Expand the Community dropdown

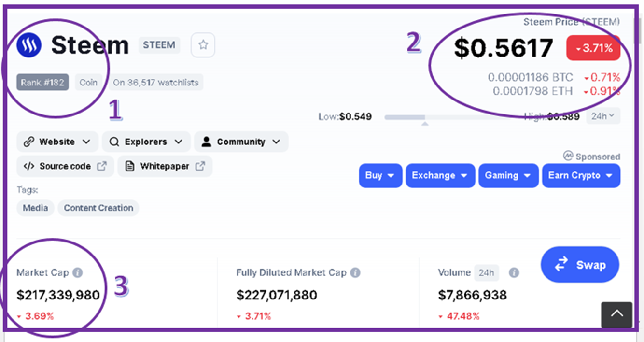tap(241, 142)
